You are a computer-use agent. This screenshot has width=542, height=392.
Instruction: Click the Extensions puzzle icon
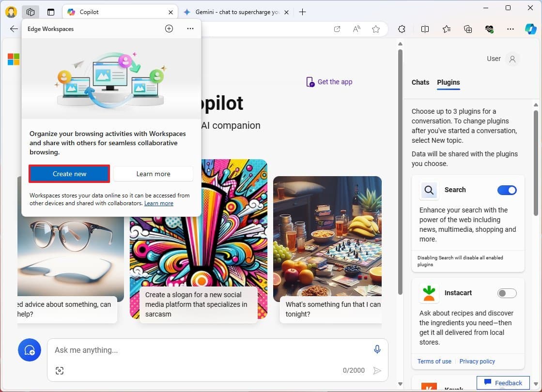click(402, 29)
